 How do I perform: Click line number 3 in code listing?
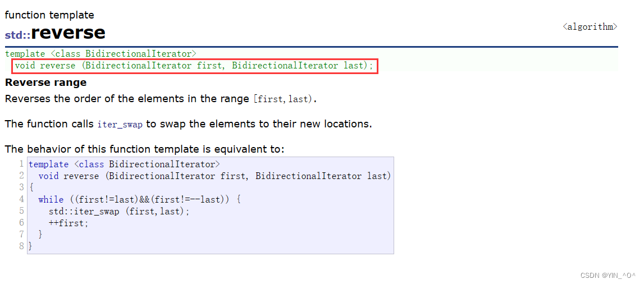(x=21, y=187)
